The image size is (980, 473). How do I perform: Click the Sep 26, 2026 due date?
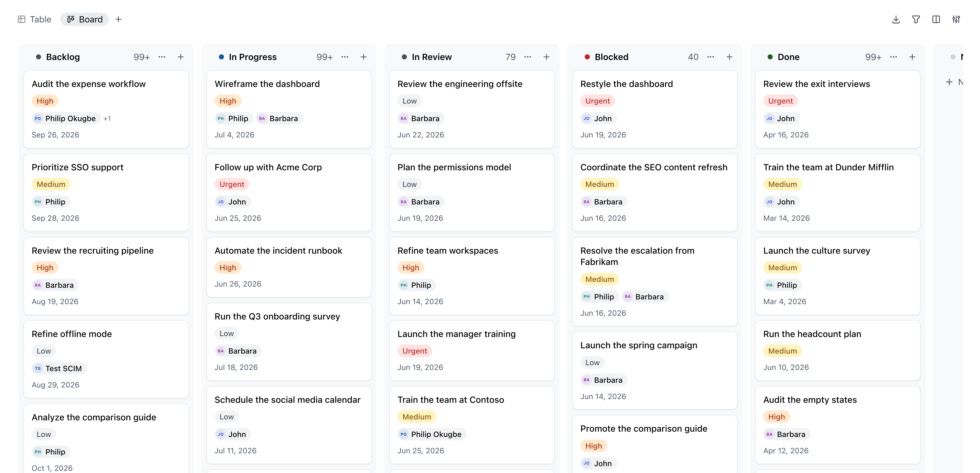click(56, 135)
